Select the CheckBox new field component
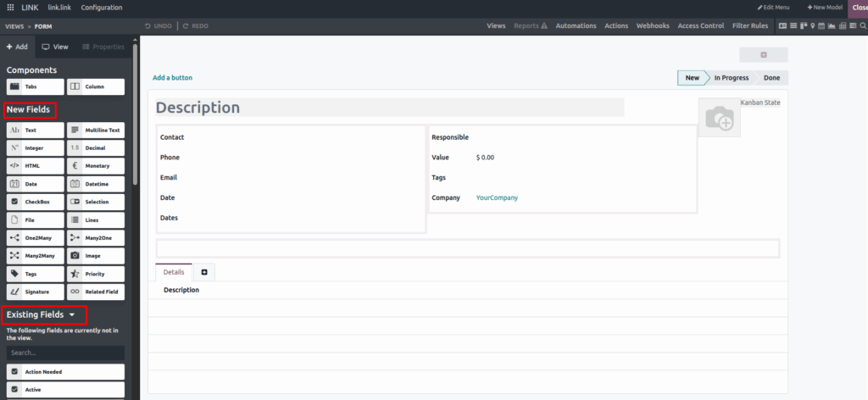 coord(35,203)
